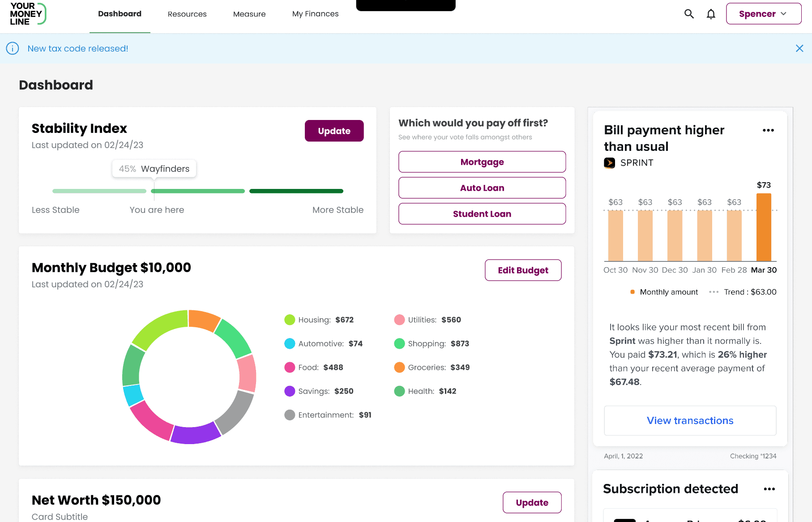Open notifications bell icon
The image size is (812, 522).
pos(711,14)
